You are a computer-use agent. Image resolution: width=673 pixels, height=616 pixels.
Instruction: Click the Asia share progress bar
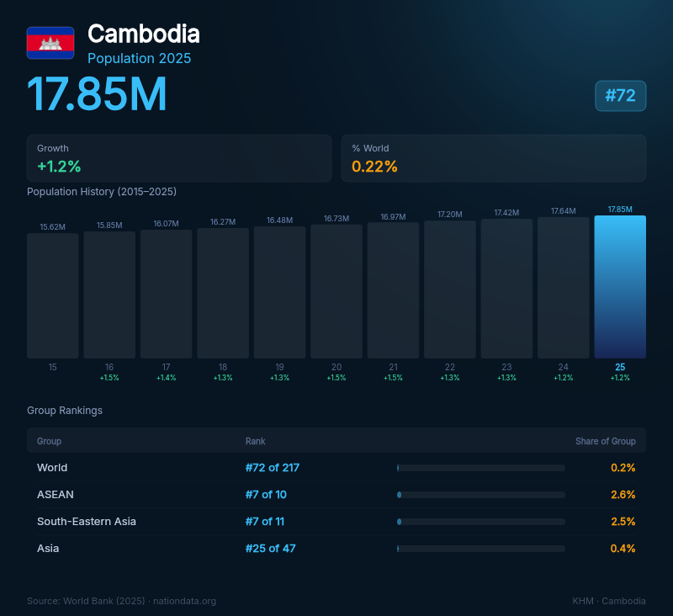point(480,549)
